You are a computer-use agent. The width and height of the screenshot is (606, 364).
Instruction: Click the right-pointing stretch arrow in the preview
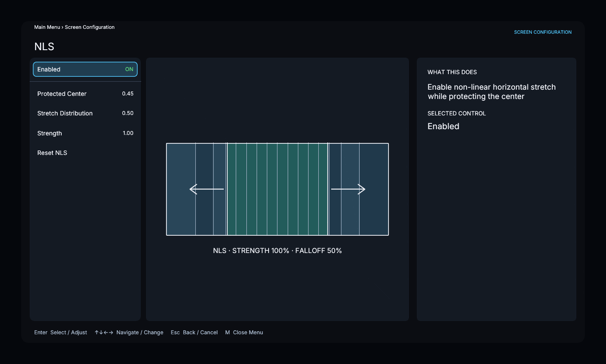coord(348,189)
